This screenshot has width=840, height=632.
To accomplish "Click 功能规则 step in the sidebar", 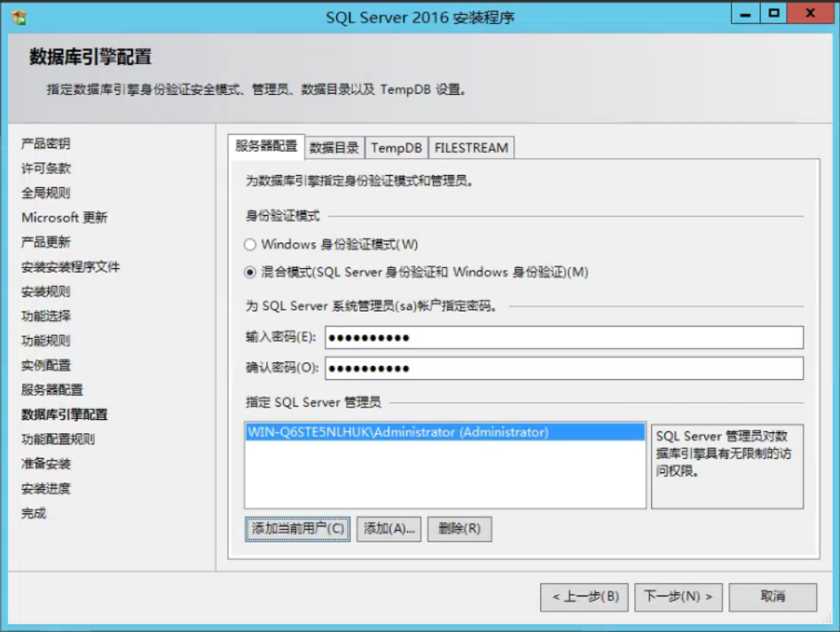I will 46,341.
